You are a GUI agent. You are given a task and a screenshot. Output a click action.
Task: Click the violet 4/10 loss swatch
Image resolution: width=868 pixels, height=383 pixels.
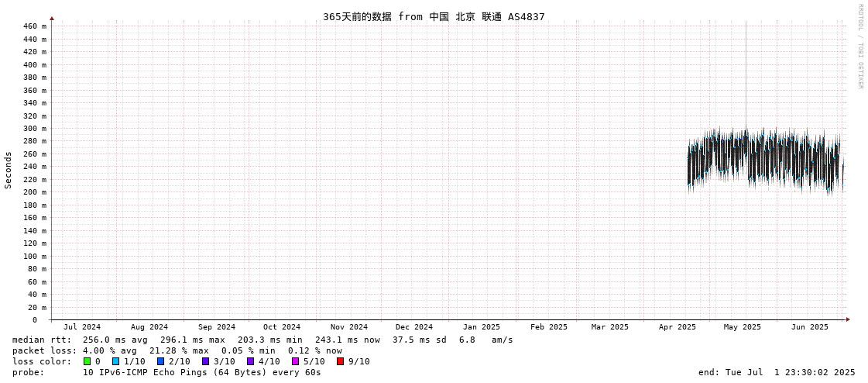tap(250, 361)
